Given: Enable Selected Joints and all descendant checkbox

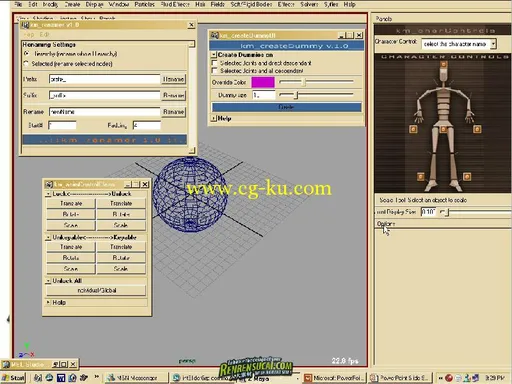Looking at the screenshot, I should pyautogui.click(x=214, y=71).
